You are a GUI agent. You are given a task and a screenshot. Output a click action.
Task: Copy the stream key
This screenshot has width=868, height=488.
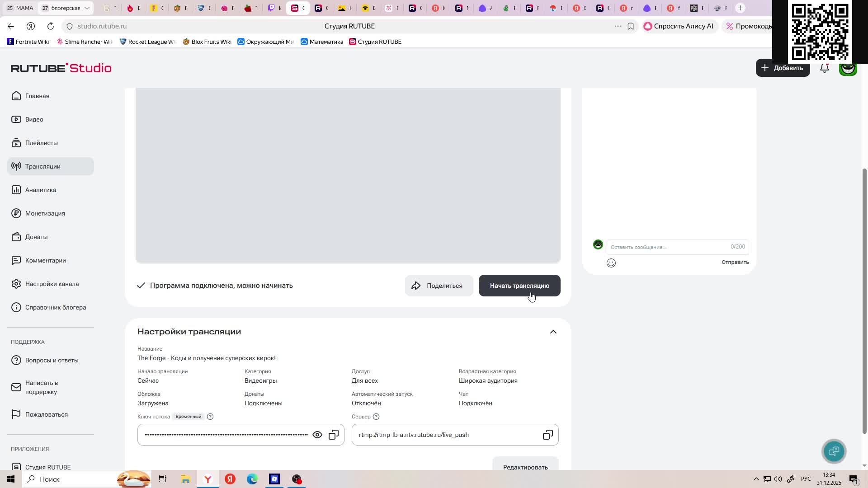[x=334, y=435]
